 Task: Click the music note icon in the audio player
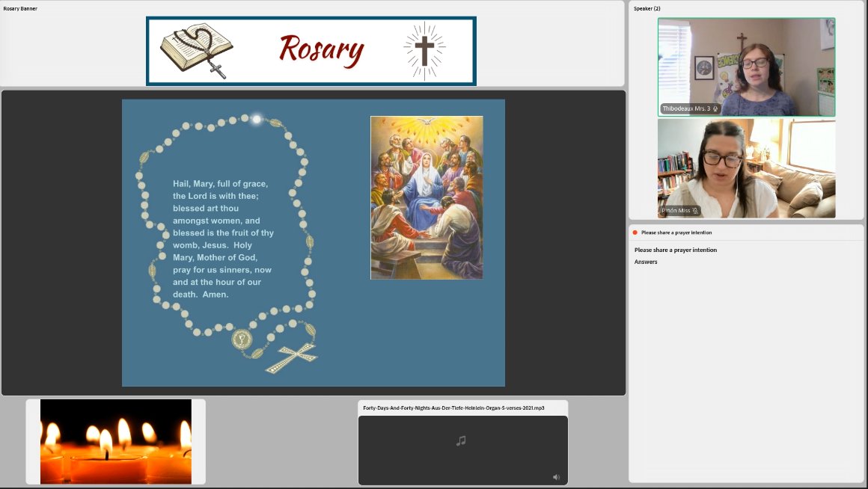coord(461,441)
